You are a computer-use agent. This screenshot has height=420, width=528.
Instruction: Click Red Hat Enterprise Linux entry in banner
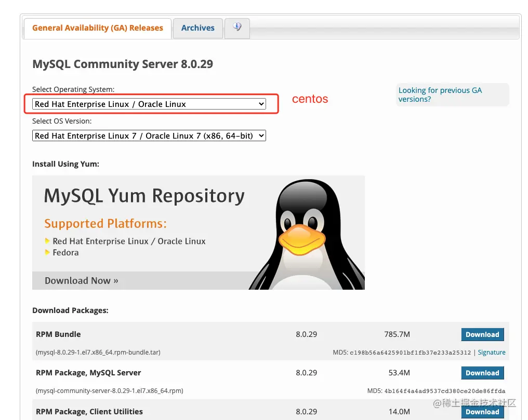pos(129,241)
